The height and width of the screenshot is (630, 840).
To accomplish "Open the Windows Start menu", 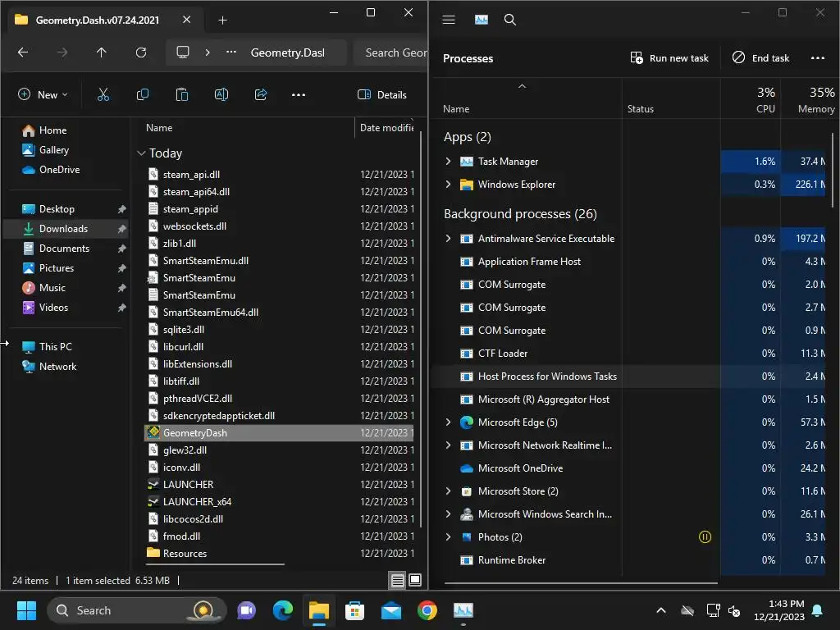I will 26,610.
